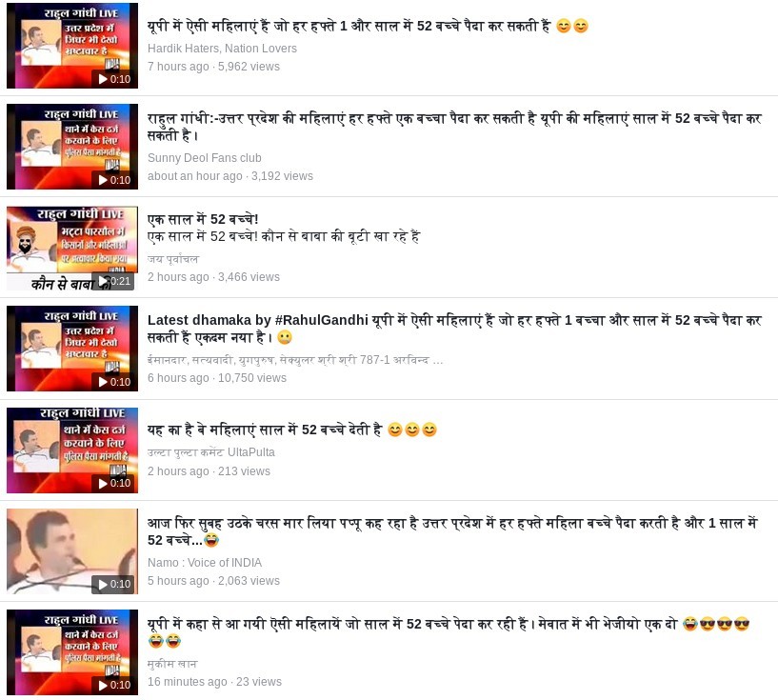
Task: Play the Namo Voice of INDIA video
Action: pyautogui.click(x=72, y=551)
